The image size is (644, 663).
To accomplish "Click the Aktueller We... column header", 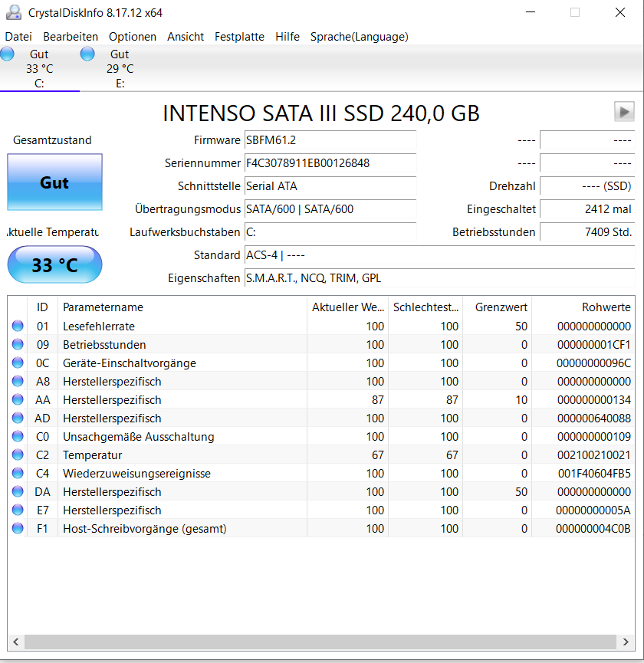I will 347,307.
